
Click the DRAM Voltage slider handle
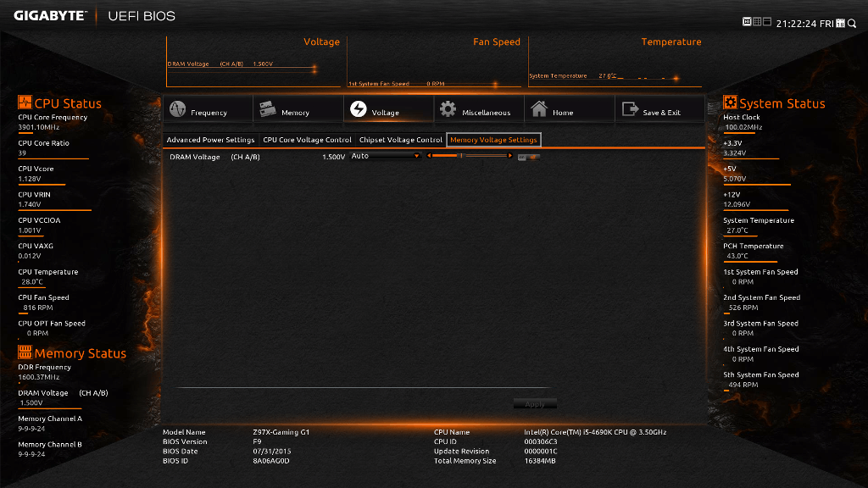click(460, 156)
